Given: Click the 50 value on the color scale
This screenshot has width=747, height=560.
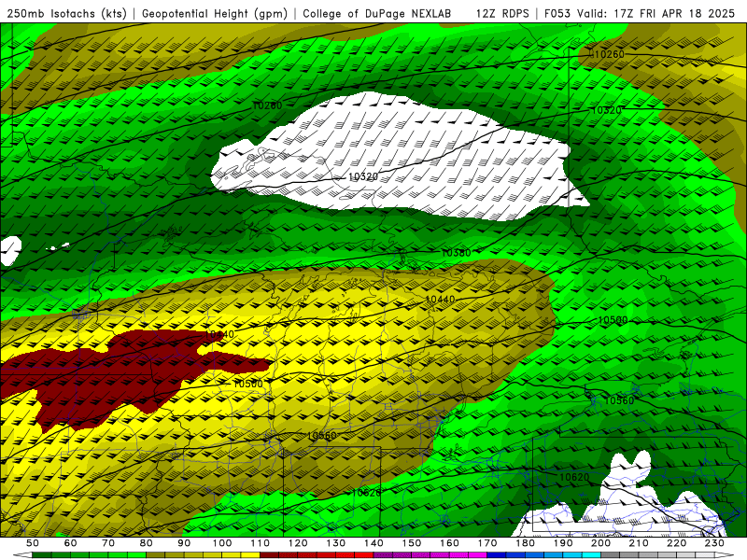Looking at the screenshot, I should click(x=33, y=543).
